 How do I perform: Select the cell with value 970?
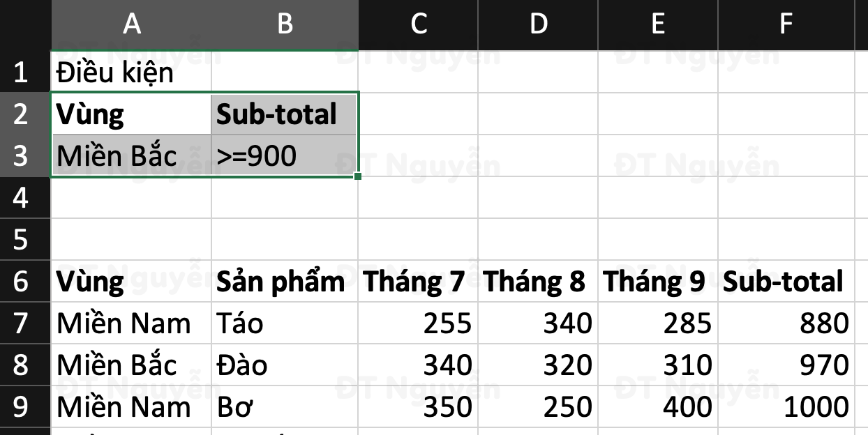[786, 363]
